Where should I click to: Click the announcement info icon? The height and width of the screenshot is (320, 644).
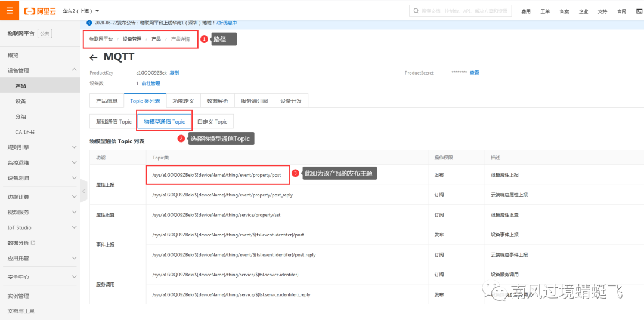coord(89,23)
